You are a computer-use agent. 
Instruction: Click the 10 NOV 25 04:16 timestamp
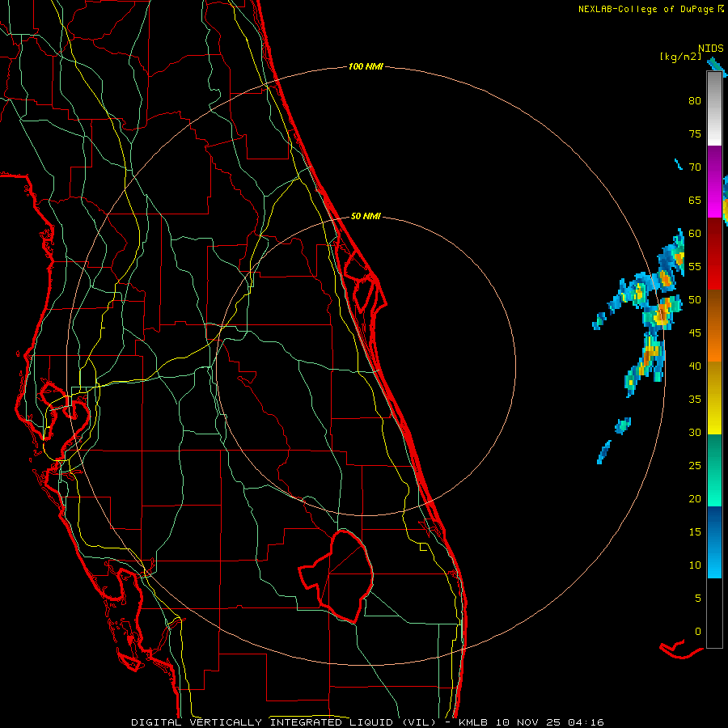click(550, 722)
